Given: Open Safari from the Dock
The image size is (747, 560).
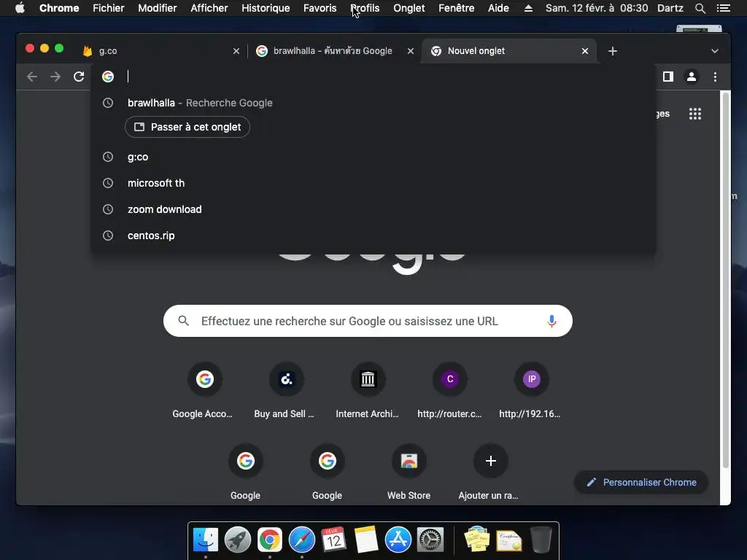Looking at the screenshot, I should point(301,540).
